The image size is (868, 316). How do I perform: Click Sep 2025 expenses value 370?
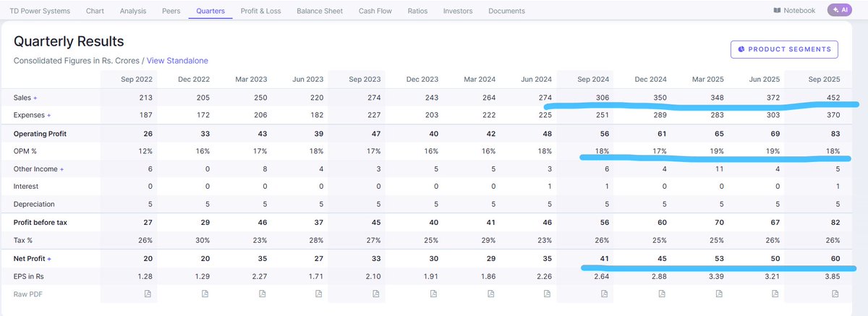click(x=833, y=115)
